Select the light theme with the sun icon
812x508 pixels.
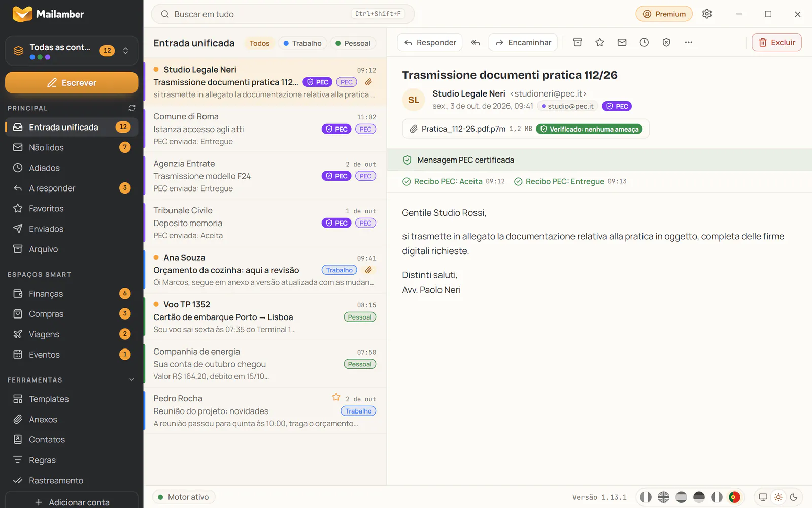pos(778,497)
